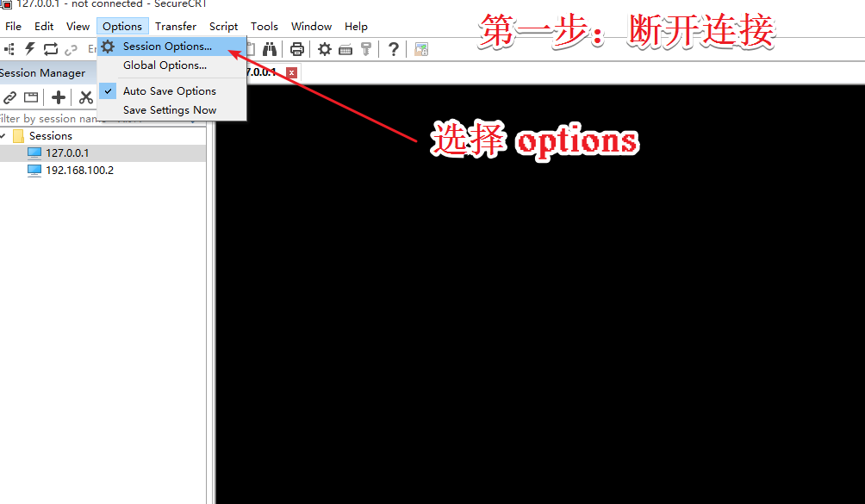Open the Tools menu

tap(264, 27)
